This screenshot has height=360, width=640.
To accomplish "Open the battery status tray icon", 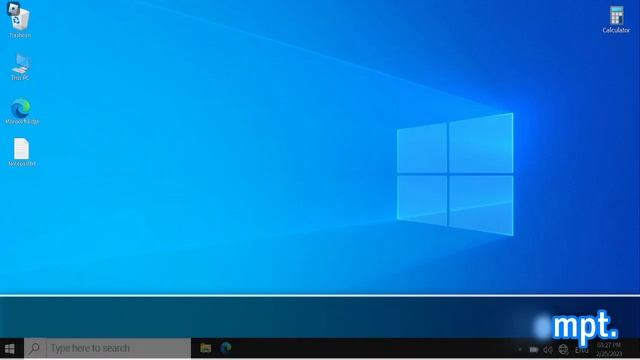I will (533, 349).
